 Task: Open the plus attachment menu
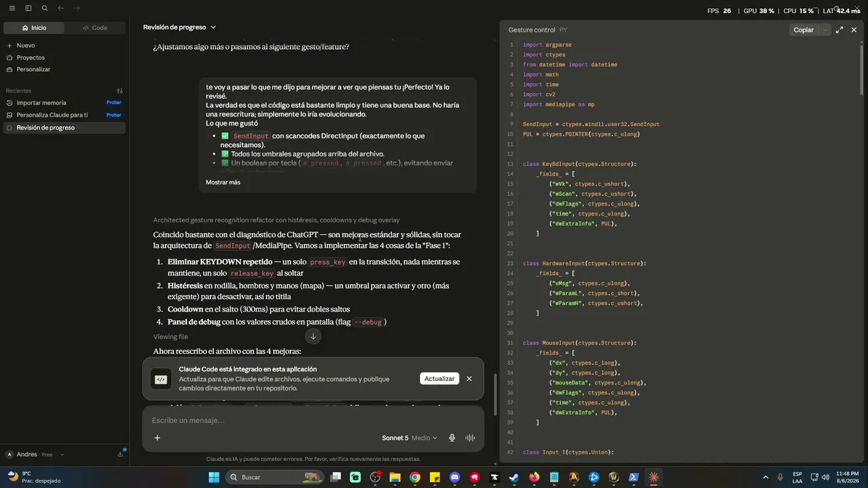coord(157,438)
